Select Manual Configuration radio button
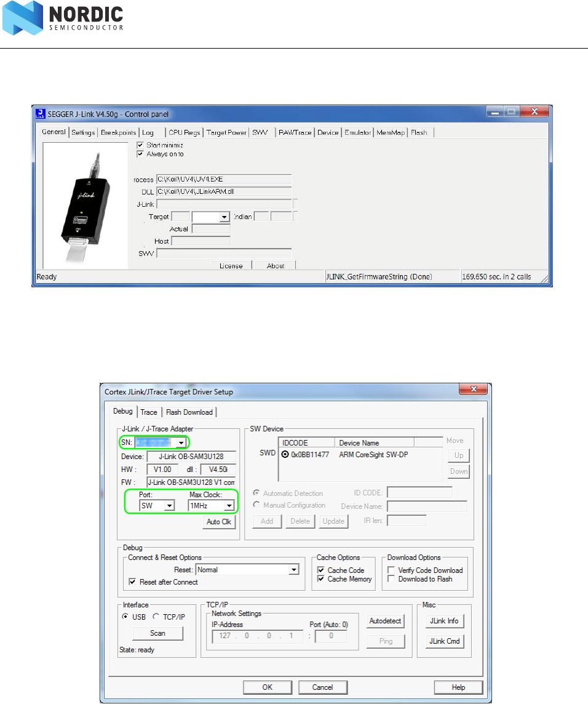This screenshot has height=704, width=588. pyautogui.click(x=256, y=505)
